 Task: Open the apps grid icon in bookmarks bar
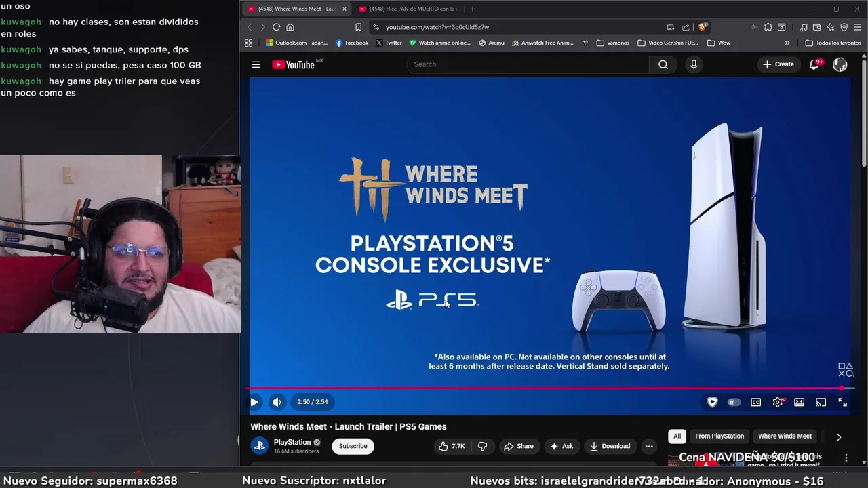tap(249, 43)
